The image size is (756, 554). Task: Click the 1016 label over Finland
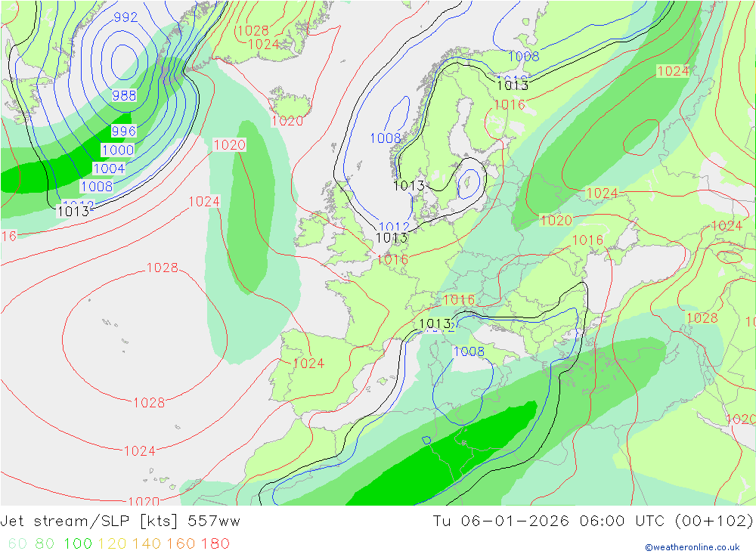[509, 105]
